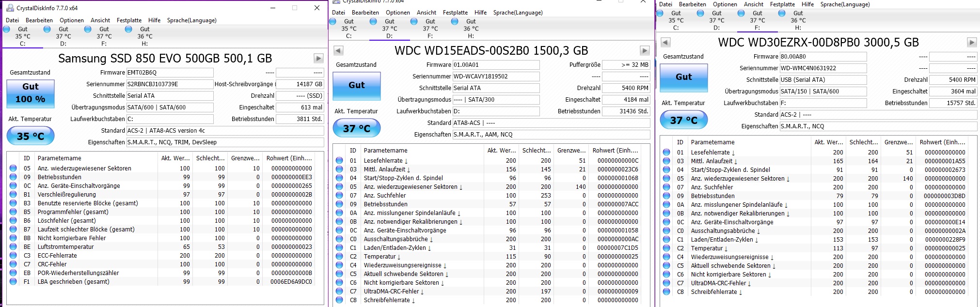The width and height of the screenshot is (980, 307).
Task: Click status orb for Nicht korrigierbare Fehler
Action: coord(13,238)
